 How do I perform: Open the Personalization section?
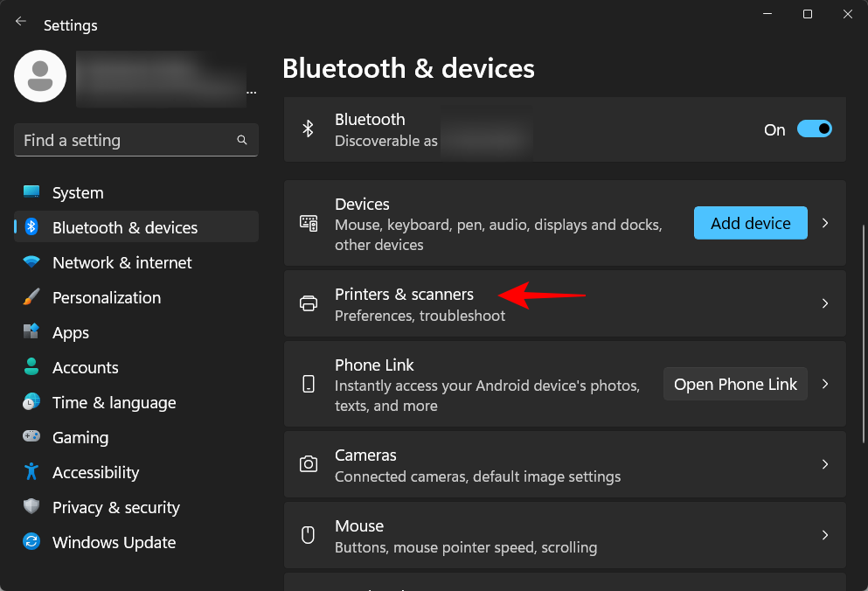(106, 298)
